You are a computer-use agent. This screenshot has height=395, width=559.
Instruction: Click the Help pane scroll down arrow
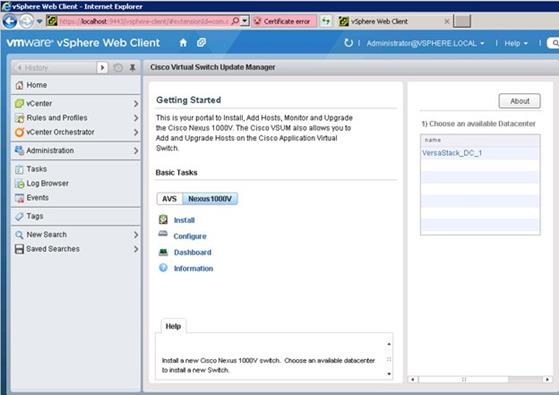click(x=389, y=374)
